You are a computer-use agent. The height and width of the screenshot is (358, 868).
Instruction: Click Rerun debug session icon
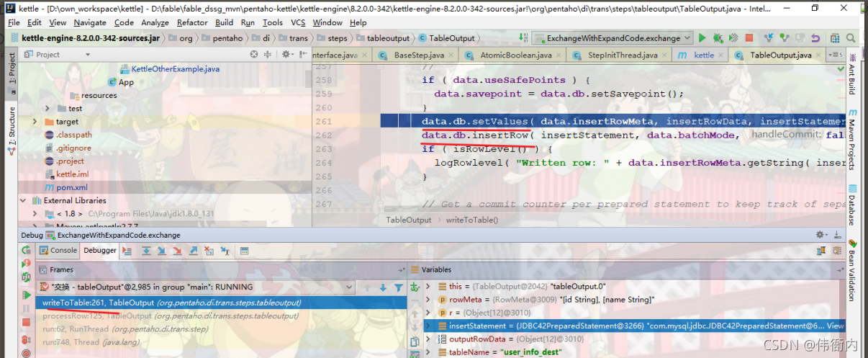[26, 250]
